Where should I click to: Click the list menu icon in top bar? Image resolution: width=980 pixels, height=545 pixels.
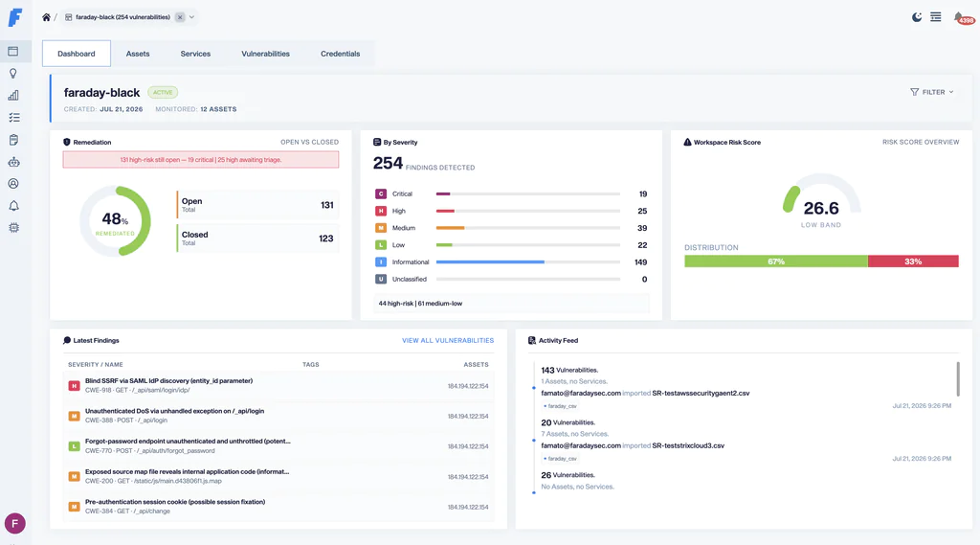tap(936, 17)
